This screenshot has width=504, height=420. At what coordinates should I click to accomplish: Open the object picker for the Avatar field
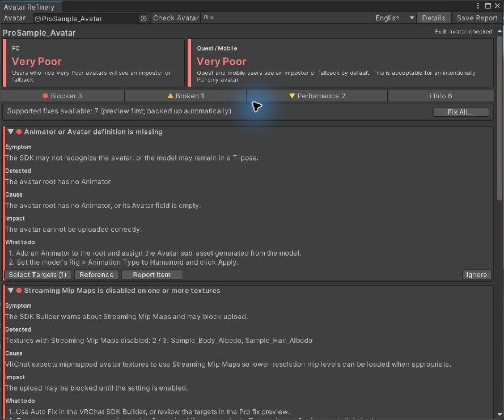pos(143,19)
